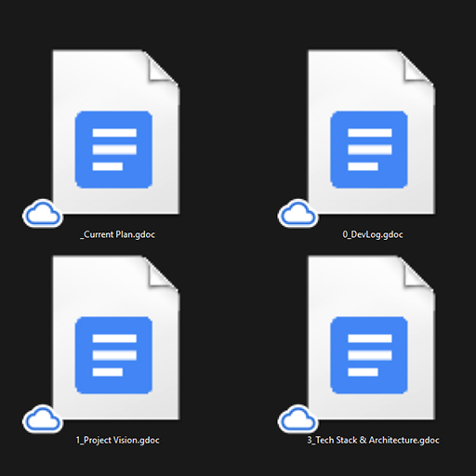Click blue Docs logo on 0_DevLog file

(369, 150)
